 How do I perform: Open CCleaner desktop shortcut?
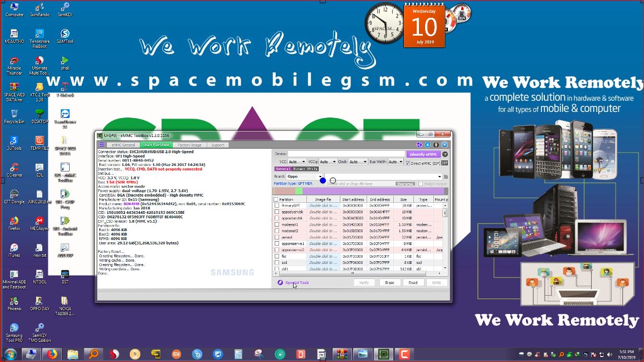14,170
